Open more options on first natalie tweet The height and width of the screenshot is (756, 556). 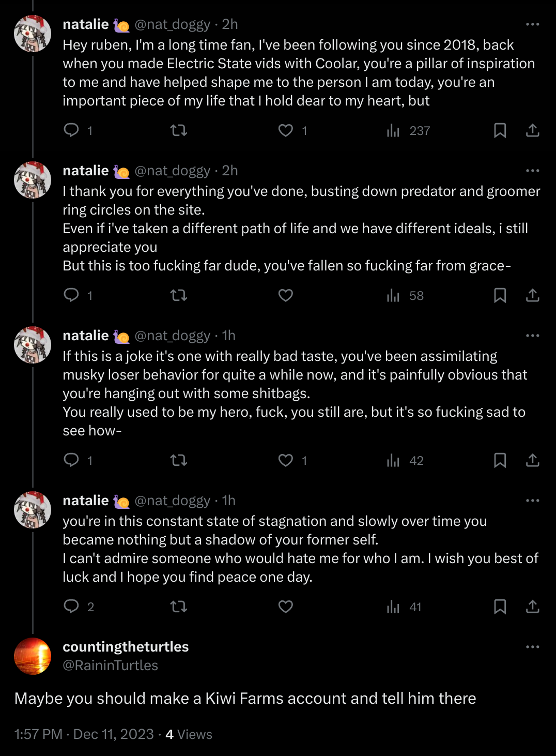[x=532, y=24]
